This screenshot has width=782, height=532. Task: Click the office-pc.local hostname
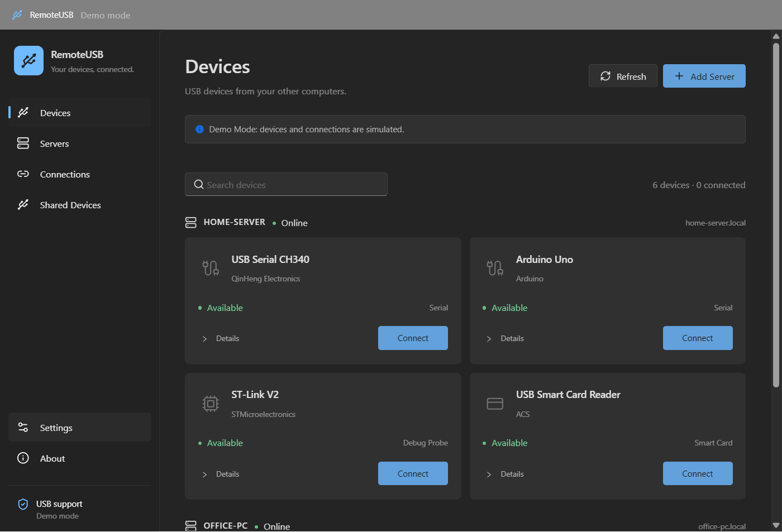pyautogui.click(x=722, y=526)
